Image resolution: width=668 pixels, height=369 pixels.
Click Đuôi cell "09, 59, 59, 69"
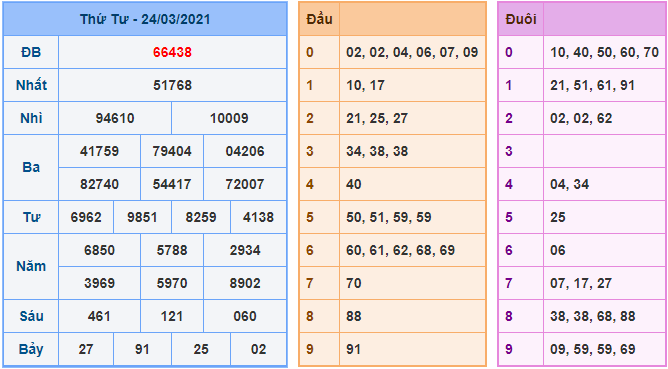click(x=593, y=349)
